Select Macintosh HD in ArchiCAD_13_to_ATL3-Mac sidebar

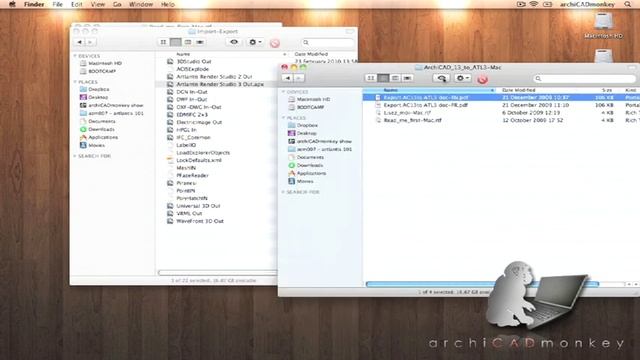[x=313, y=99]
